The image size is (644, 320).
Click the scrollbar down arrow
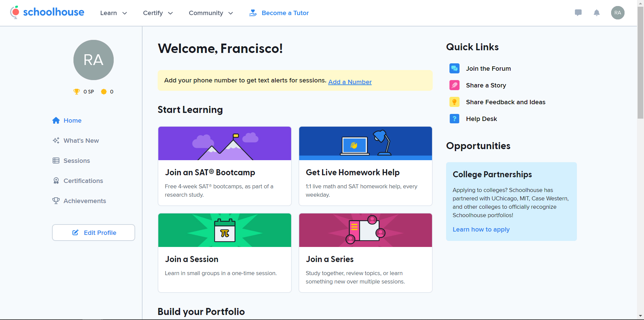click(x=641, y=316)
